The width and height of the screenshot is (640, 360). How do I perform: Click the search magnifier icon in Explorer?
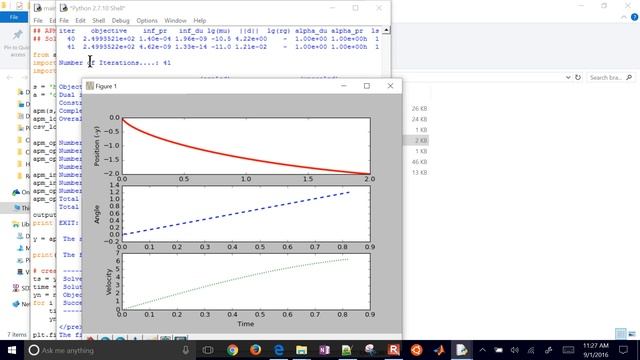click(x=629, y=77)
